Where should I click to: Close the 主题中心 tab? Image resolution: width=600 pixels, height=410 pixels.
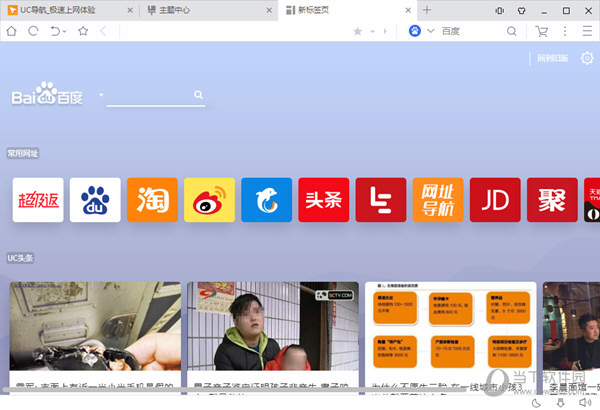coord(269,10)
